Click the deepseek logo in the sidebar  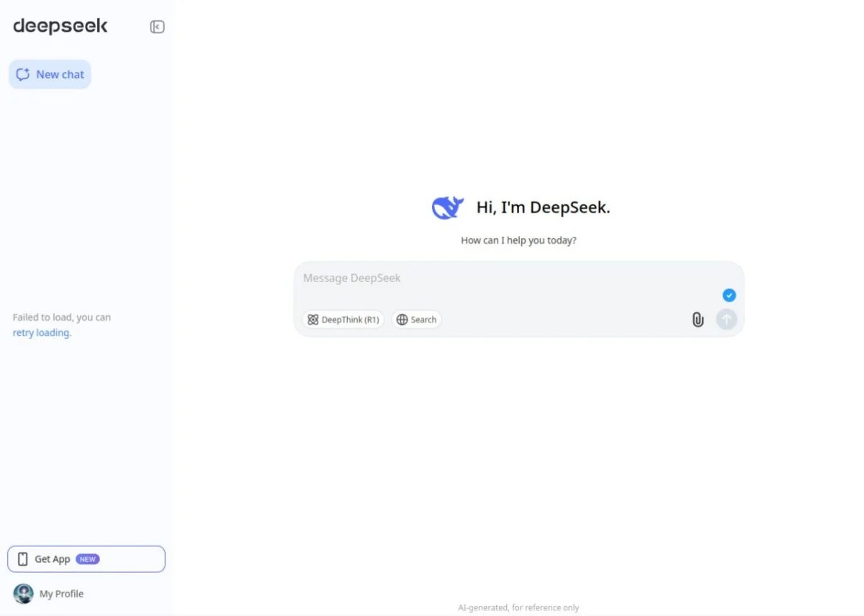60,26
